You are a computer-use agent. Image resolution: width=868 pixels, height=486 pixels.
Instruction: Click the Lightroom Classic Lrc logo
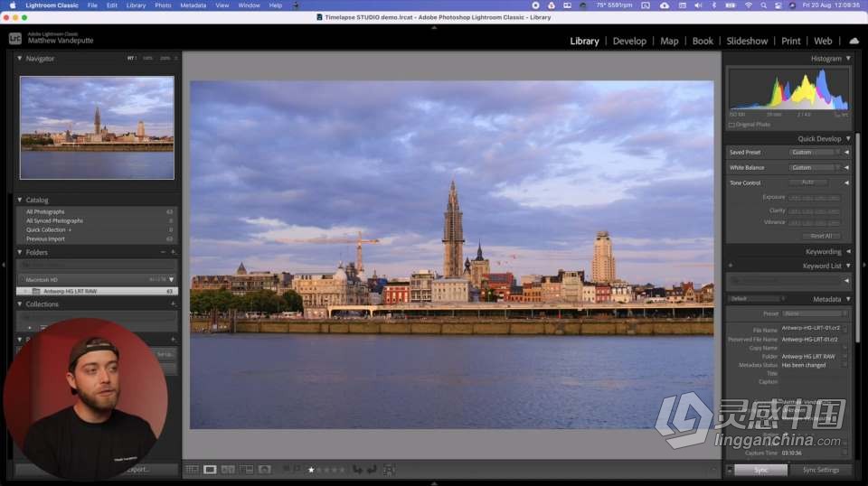coord(15,39)
